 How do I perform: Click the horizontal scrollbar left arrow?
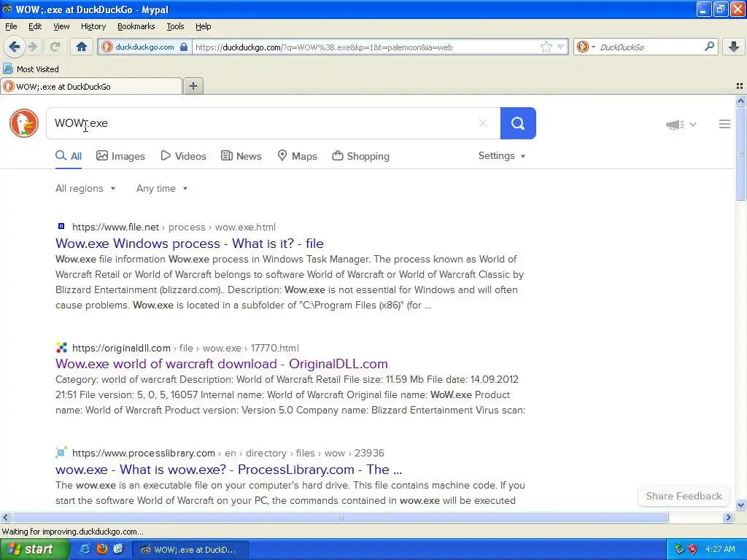(5, 517)
